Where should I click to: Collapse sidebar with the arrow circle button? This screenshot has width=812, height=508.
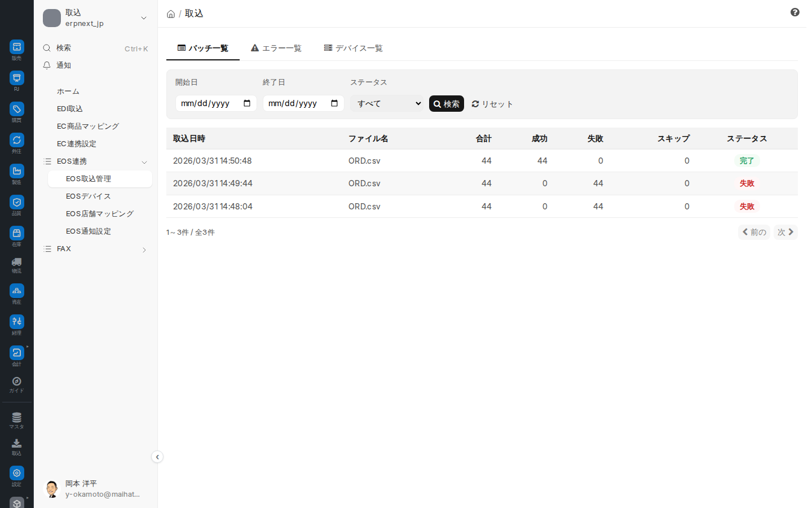157,457
